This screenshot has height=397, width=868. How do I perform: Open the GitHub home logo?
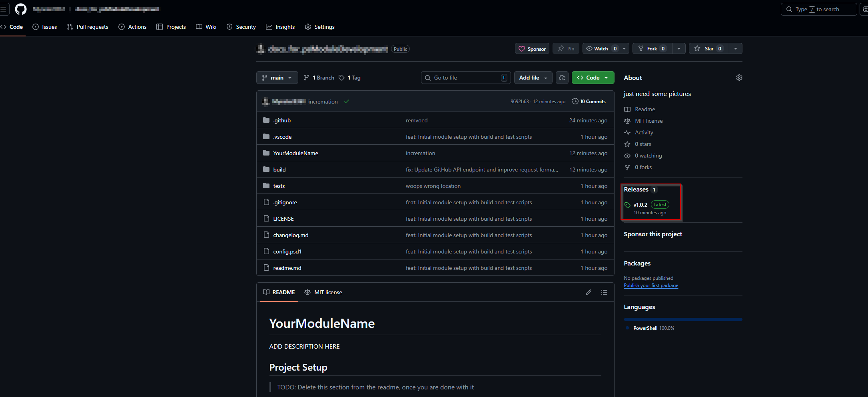pyautogui.click(x=20, y=9)
